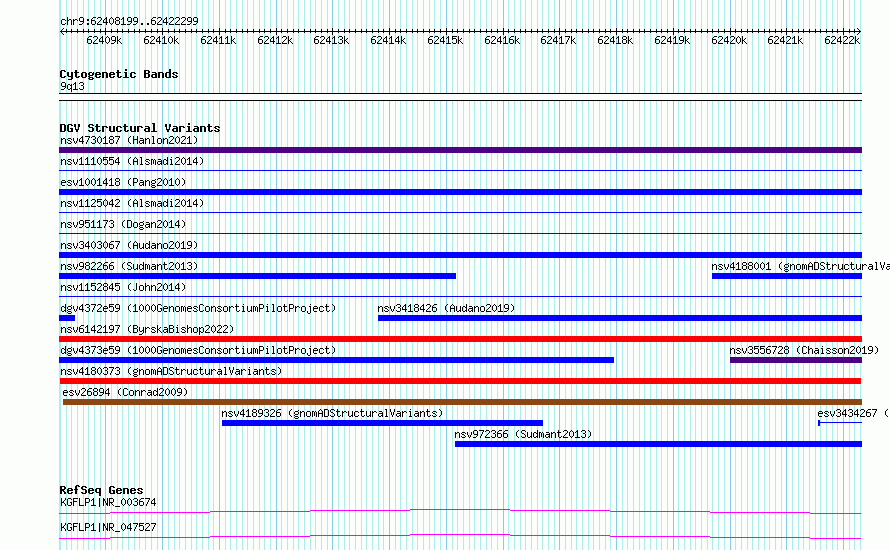Click the 62409k ruler position

[x=104, y=40]
